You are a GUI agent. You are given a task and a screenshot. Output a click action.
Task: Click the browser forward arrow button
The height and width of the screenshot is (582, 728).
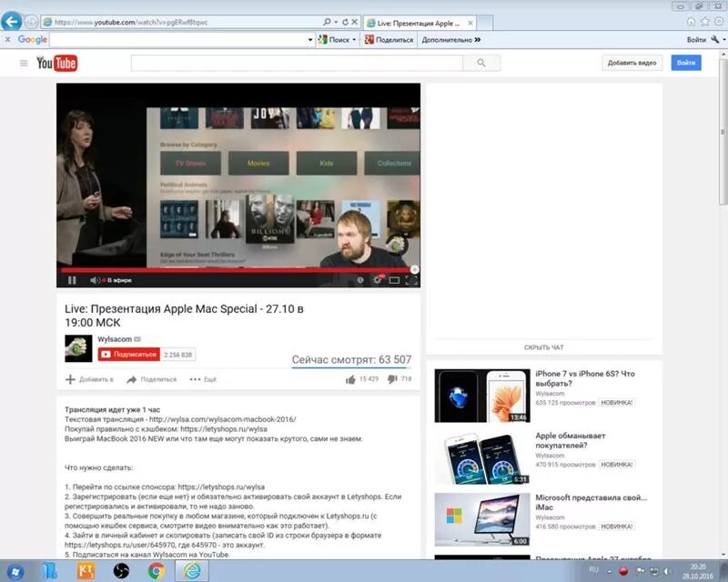(x=31, y=22)
